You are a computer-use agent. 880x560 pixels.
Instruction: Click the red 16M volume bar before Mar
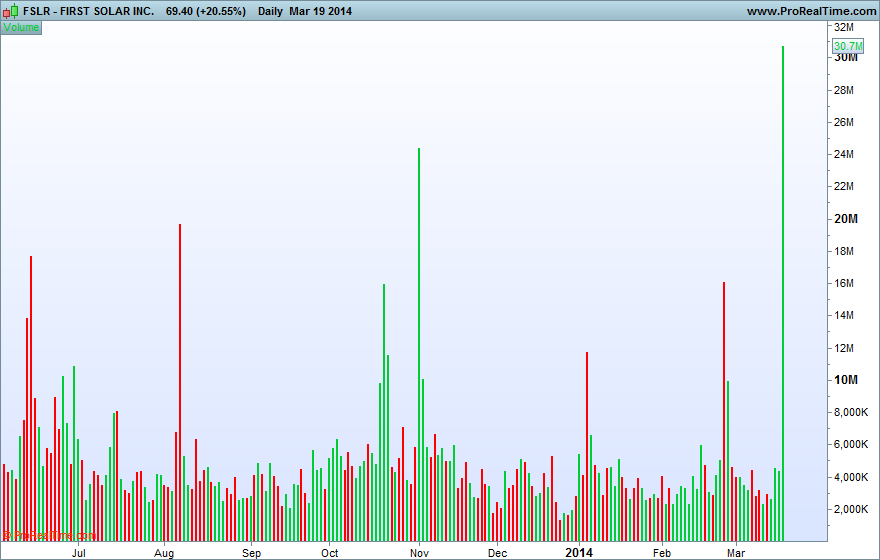coord(724,411)
